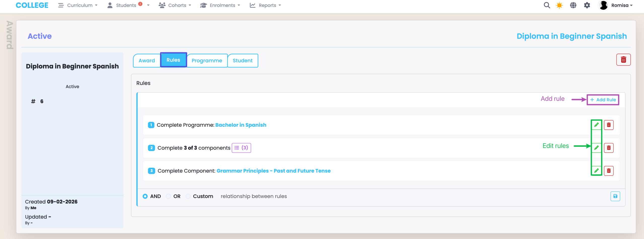Open the globe language icon
This screenshot has width=644, height=239.
573,5
